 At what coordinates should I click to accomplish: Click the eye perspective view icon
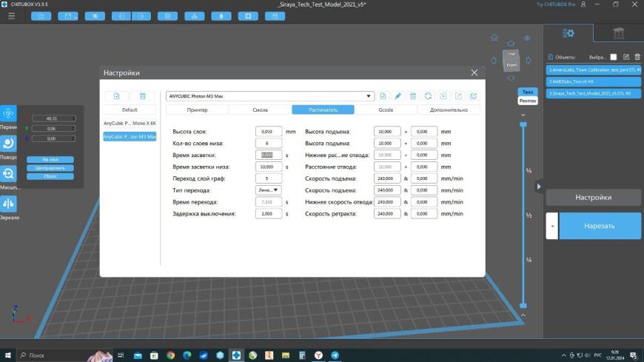[527, 38]
